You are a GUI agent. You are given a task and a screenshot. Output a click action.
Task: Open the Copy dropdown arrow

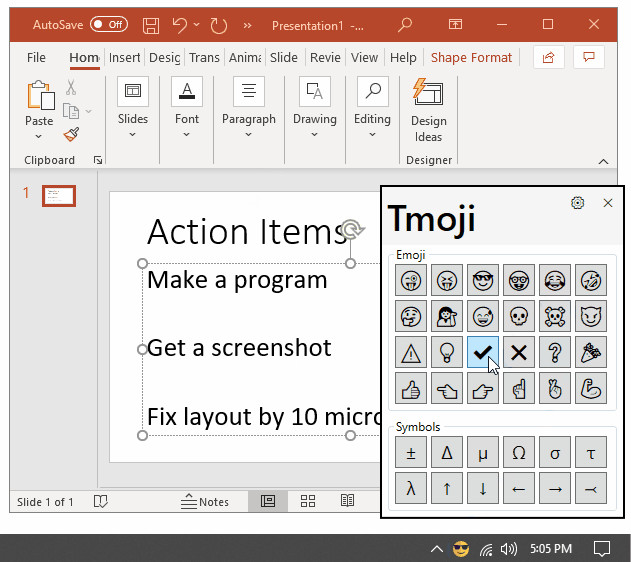89,111
